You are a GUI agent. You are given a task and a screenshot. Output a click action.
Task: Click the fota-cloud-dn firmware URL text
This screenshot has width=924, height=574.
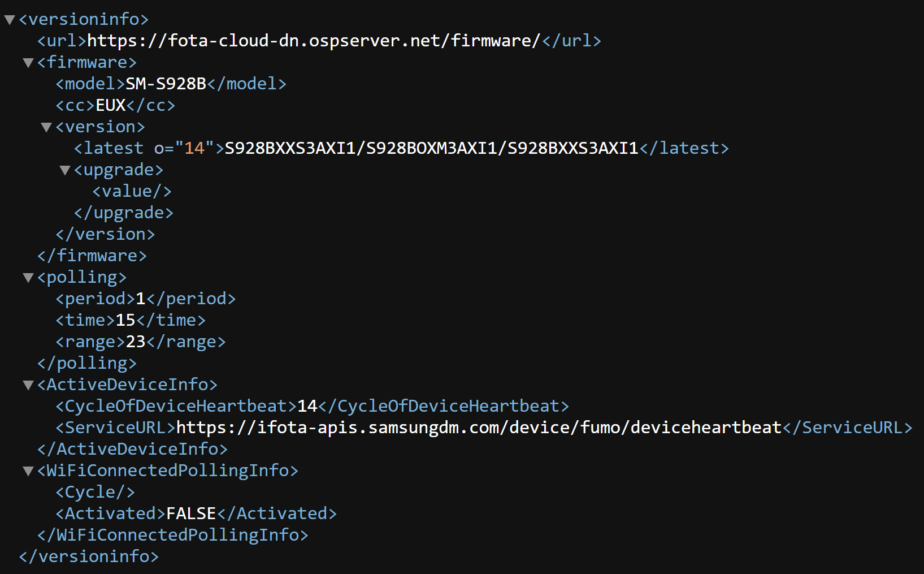pos(314,41)
